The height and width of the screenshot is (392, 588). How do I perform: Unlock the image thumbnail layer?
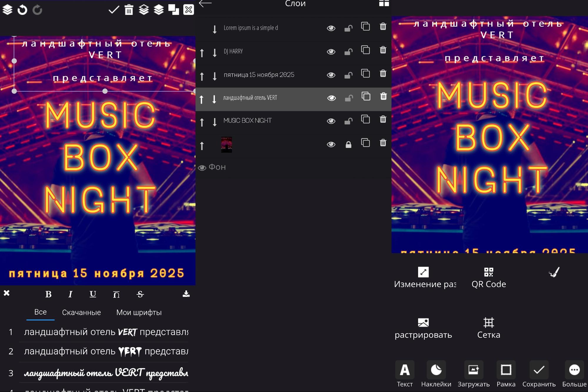coord(348,144)
